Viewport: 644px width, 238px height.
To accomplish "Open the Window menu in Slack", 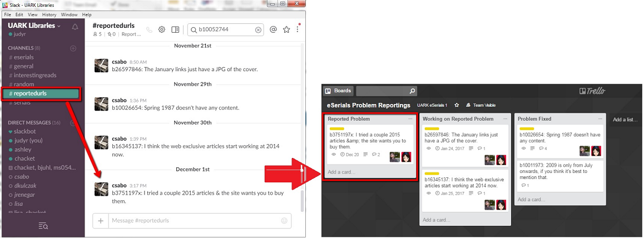I will click(x=69, y=14).
